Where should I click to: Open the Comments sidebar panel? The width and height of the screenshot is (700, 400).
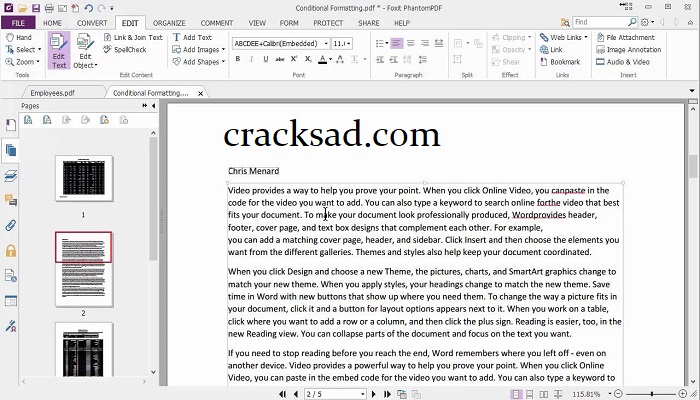[11, 200]
